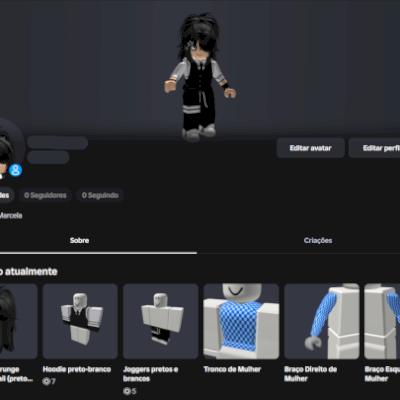Open the Hoodie preto-branco item thumbnail
Screen dimensions: 400x400
coord(80,321)
